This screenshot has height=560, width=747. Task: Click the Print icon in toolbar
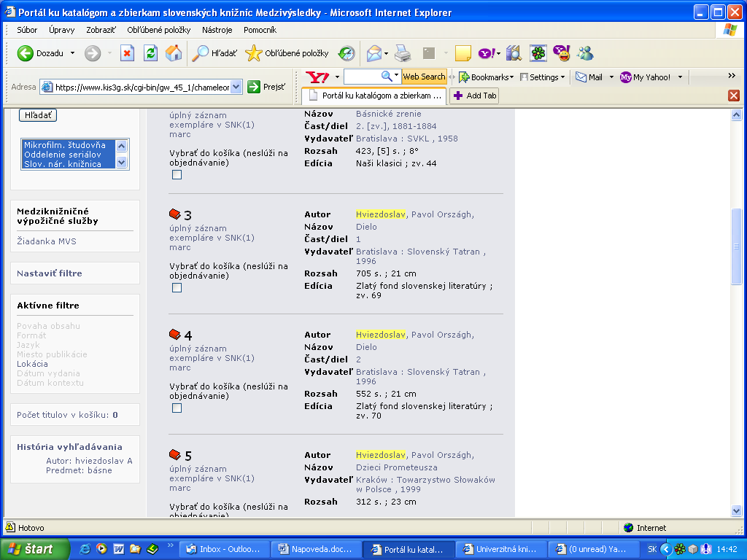pos(403,53)
